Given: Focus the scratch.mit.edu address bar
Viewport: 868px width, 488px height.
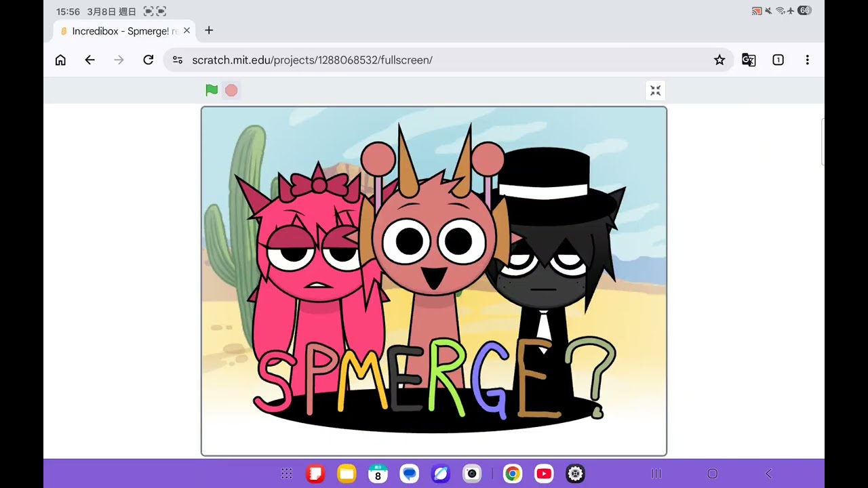Looking at the screenshot, I should [448, 60].
